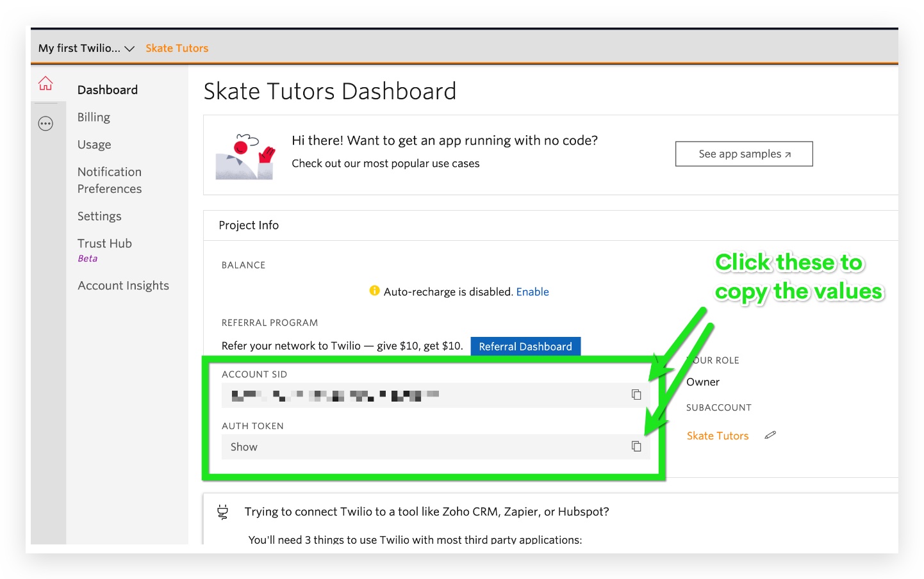Open Settings in sidebar
Image resolution: width=924 pixels, height=579 pixels.
pyautogui.click(x=99, y=216)
